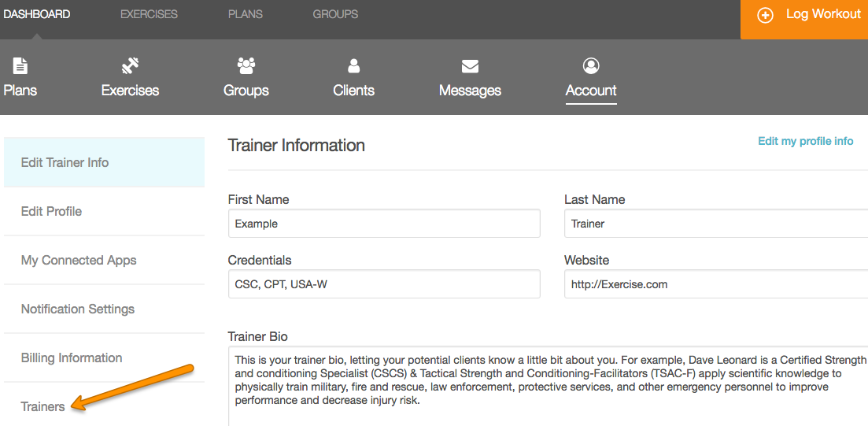Open Billing Information in sidebar
868x426 pixels.
click(104, 357)
